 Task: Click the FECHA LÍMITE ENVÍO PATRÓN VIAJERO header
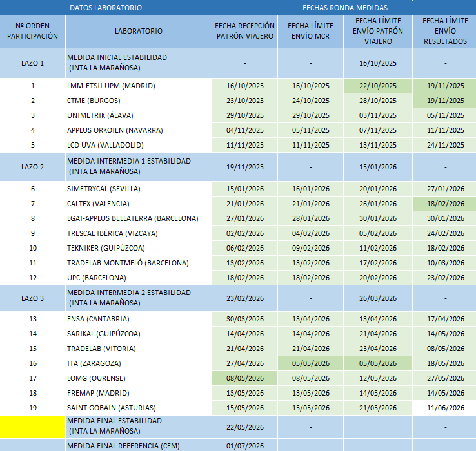pos(378,31)
